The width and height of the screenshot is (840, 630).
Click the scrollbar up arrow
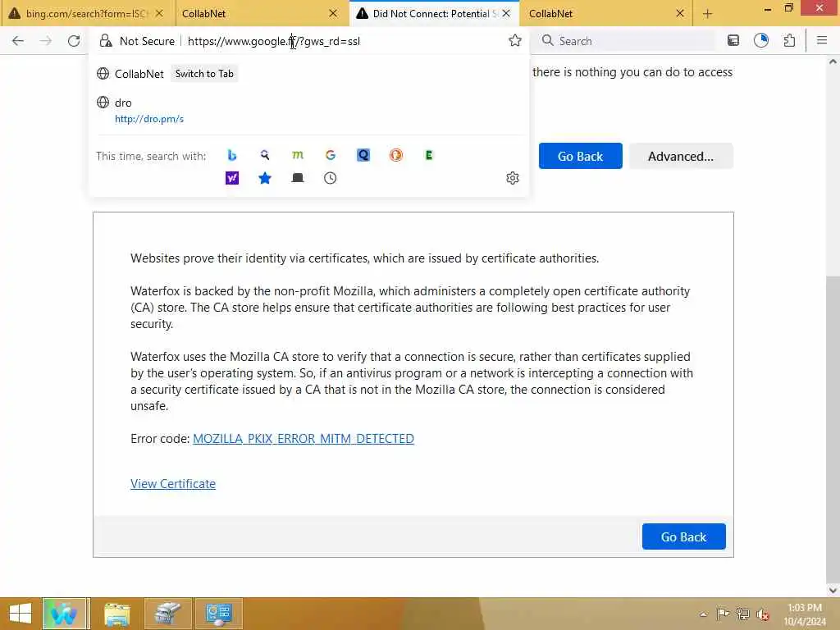(x=833, y=62)
